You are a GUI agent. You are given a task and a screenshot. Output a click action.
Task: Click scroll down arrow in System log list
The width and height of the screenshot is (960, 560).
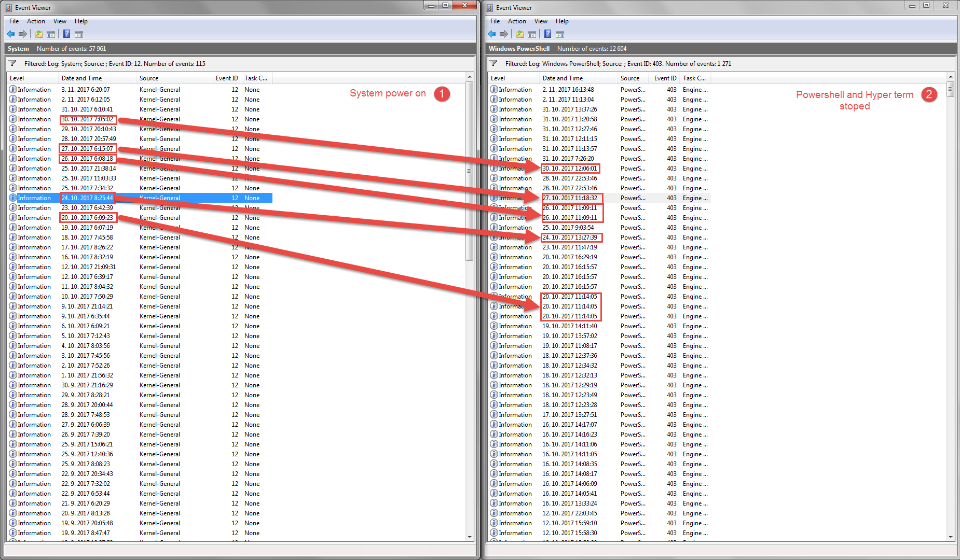click(x=470, y=537)
